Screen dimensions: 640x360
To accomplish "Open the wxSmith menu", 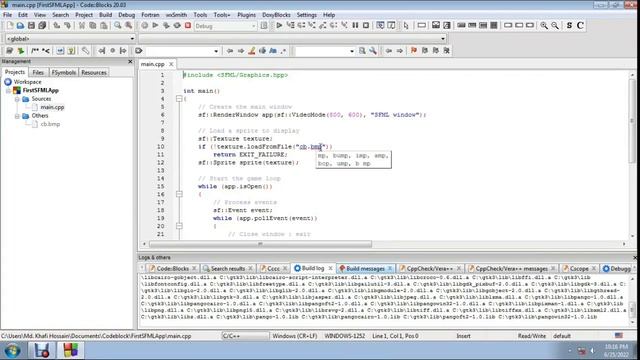I will tap(176, 15).
